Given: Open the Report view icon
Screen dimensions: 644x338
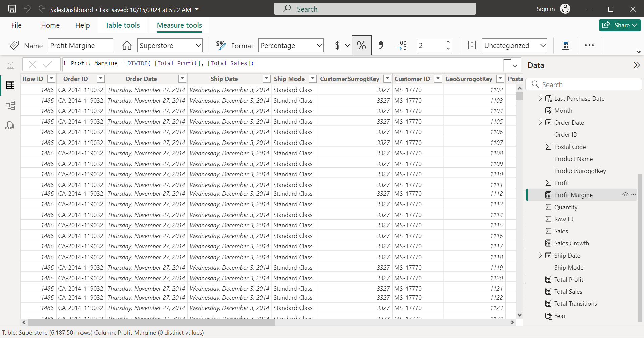Looking at the screenshot, I should pos(10,65).
